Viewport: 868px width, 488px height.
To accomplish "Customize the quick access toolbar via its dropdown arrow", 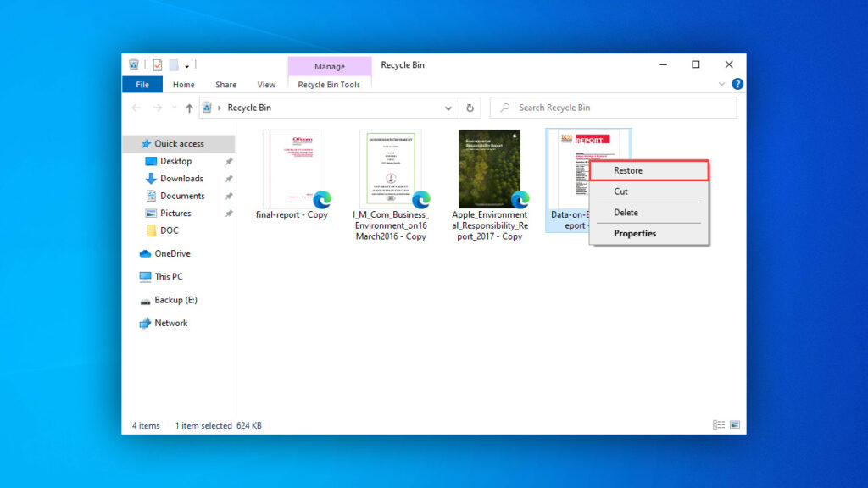I will click(x=186, y=65).
